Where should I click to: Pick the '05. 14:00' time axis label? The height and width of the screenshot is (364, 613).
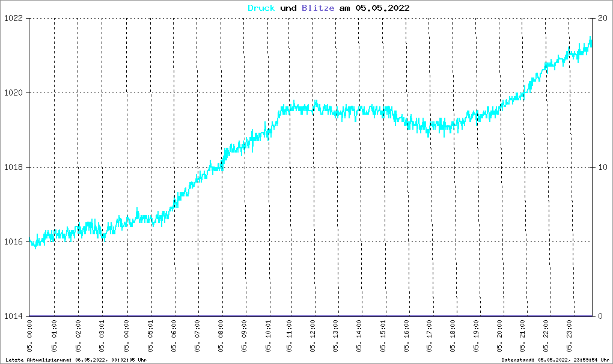[x=359, y=336]
